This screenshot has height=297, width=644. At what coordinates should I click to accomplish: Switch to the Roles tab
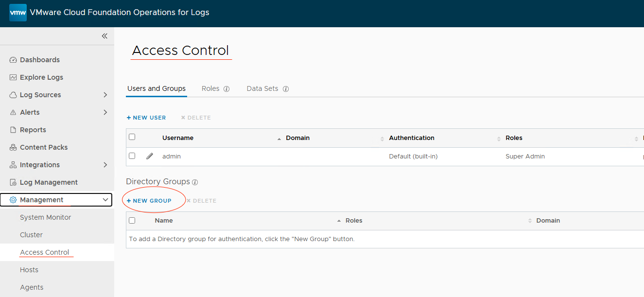point(210,88)
